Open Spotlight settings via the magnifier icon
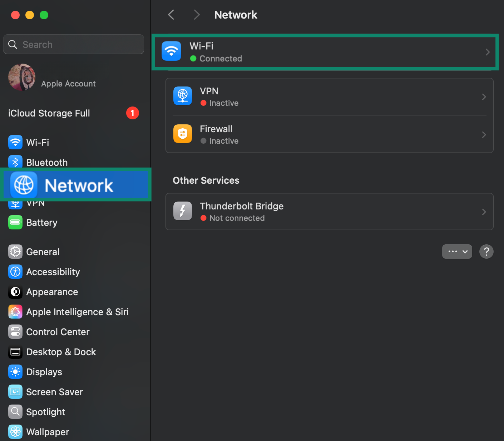Image resolution: width=504 pixels, height=441 pixels. 15,412
